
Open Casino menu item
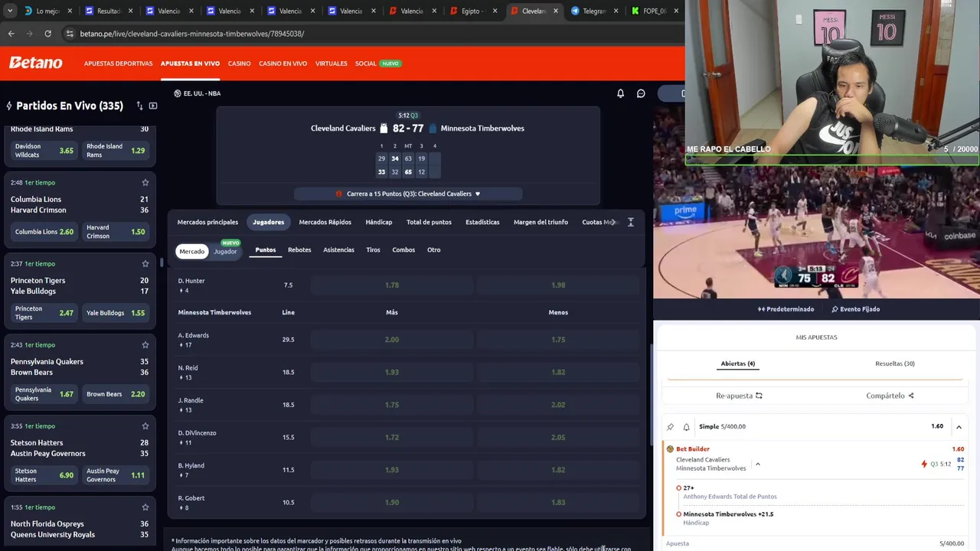coord(239,64)
